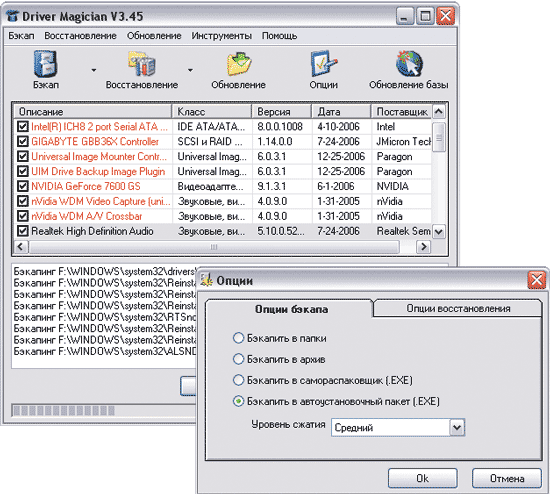The height and width of the screenshot is (494, 550).
Task: Uncheck Universal Image Mounter driver
Action: (23, 156)
